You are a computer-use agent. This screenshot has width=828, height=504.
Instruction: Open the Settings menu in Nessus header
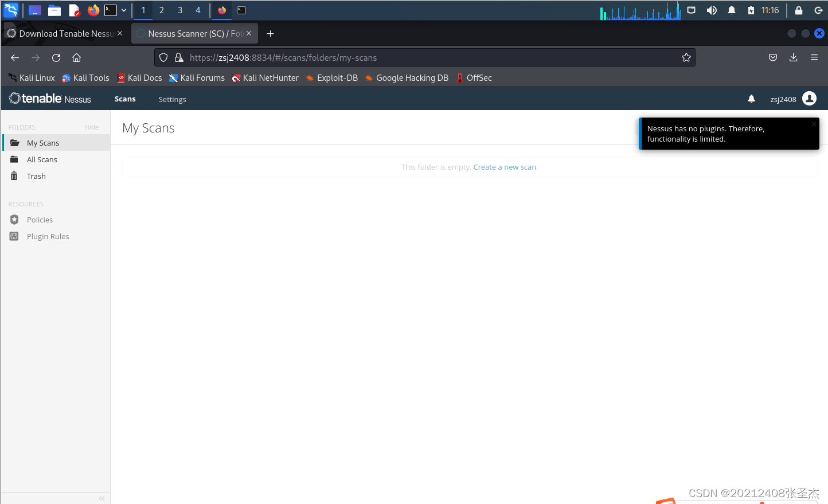[x=172, y=99]
